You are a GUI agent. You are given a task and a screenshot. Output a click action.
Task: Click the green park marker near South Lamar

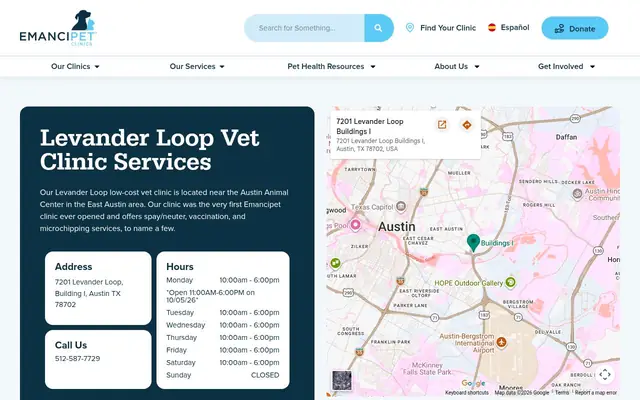point(336,263)
